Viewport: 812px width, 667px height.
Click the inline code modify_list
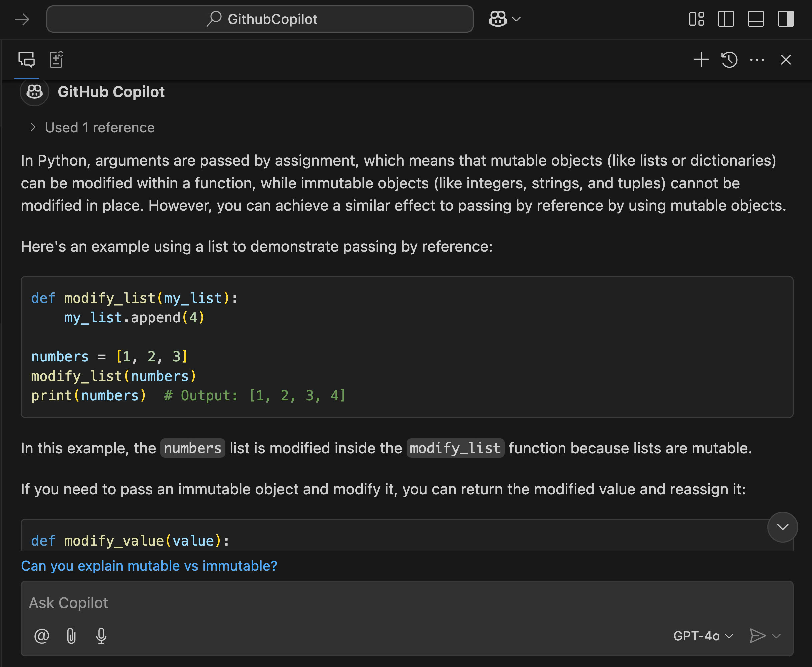(455, 448)
